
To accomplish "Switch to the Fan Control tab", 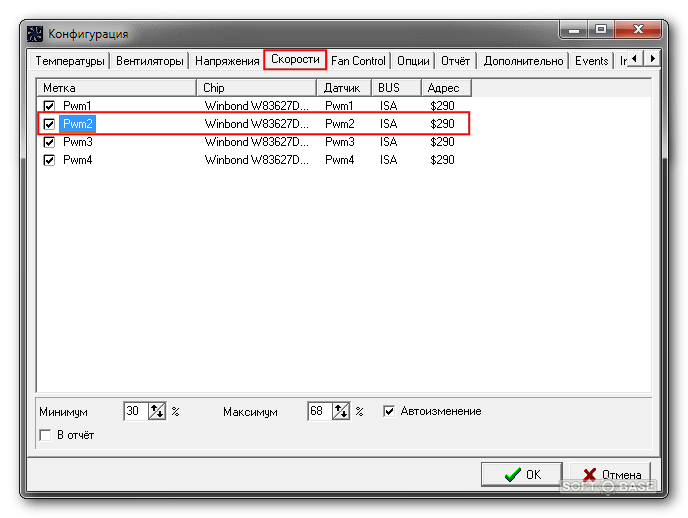I will [x=358, y=61].
